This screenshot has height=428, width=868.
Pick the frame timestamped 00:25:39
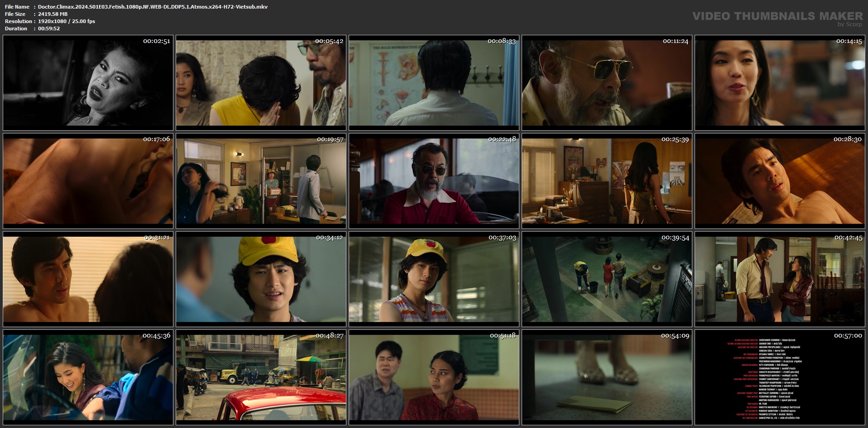coord(607,181)
